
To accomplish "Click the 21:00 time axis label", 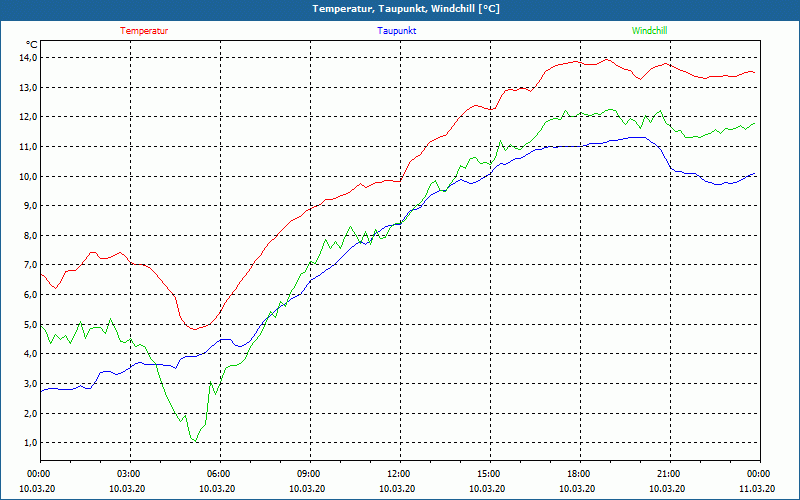I will click(x=670, y=473).
